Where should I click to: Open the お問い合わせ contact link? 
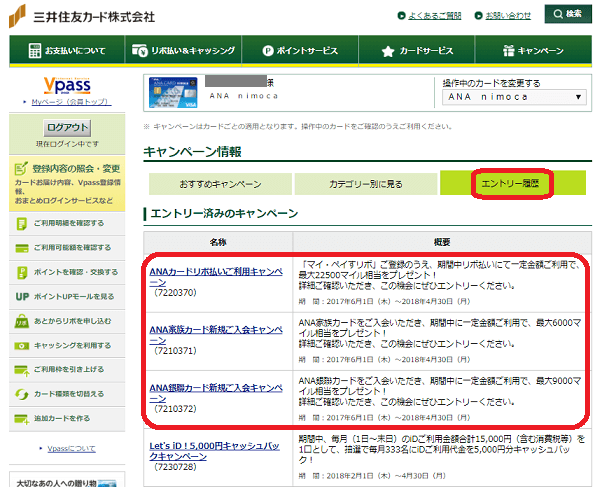(x=508, y=15)
